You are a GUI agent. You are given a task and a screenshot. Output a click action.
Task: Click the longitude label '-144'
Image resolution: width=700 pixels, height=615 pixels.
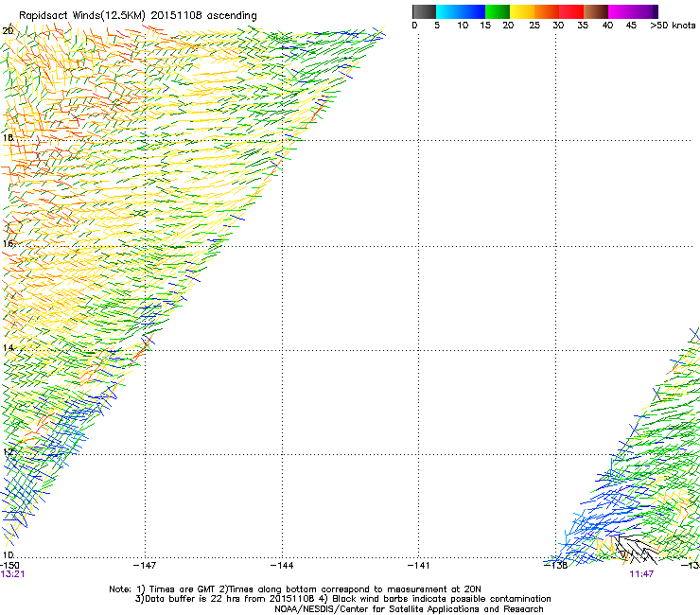point(282,566)
